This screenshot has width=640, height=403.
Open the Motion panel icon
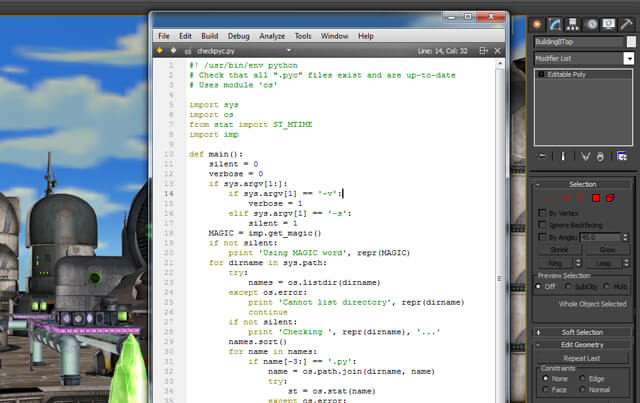click(592, 23)
